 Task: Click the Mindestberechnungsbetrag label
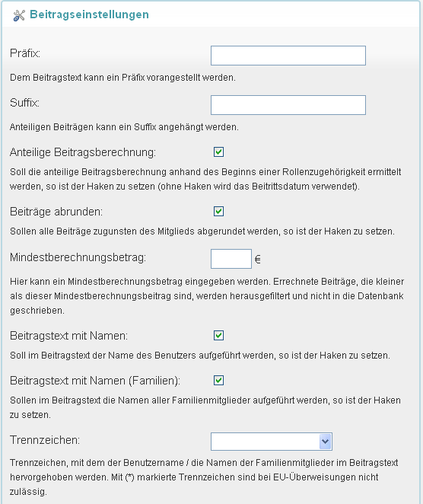click(x=78, y=258)
